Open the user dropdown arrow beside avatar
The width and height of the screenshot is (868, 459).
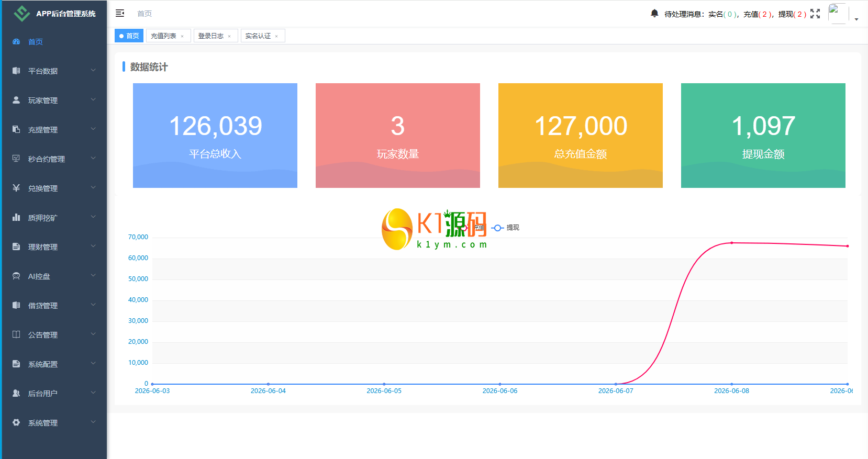[856, 19]
